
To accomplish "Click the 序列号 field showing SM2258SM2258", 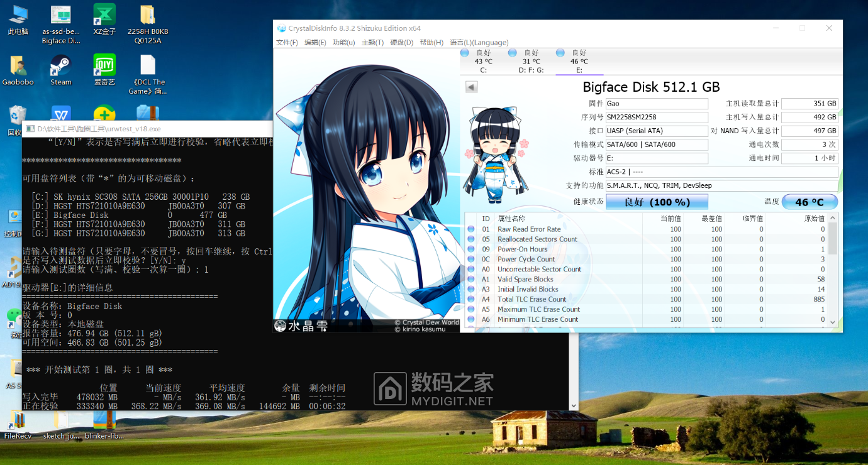I will click(657, 118).
